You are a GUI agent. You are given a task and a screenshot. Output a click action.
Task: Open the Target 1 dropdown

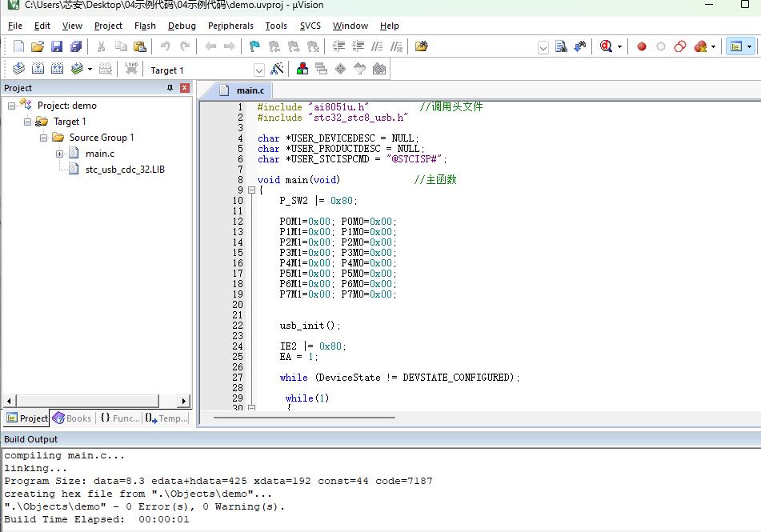pos(259,70)
